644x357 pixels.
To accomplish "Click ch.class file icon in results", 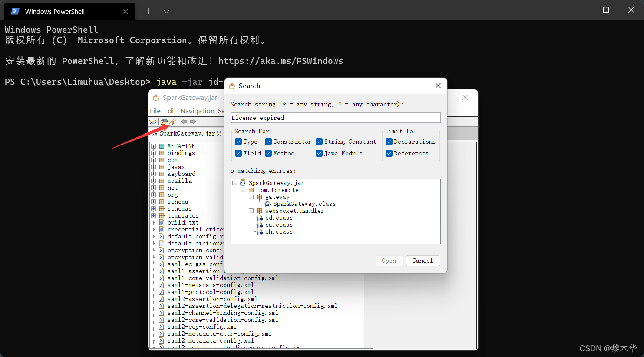I will click(260, 231).
